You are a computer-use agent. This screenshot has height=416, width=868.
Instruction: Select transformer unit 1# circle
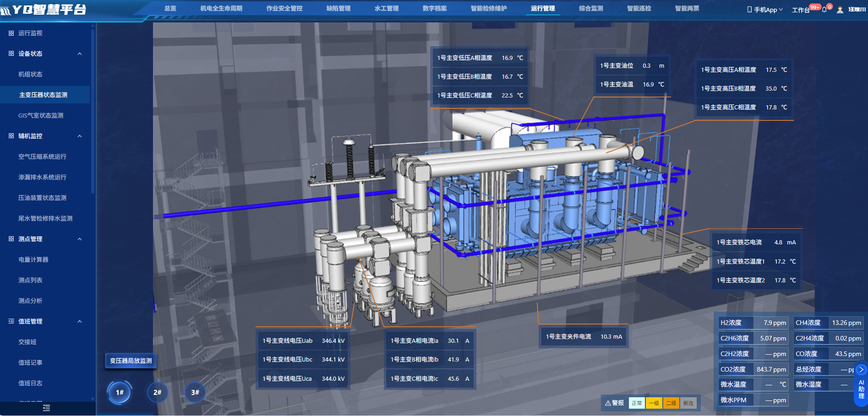pos(120,392)
